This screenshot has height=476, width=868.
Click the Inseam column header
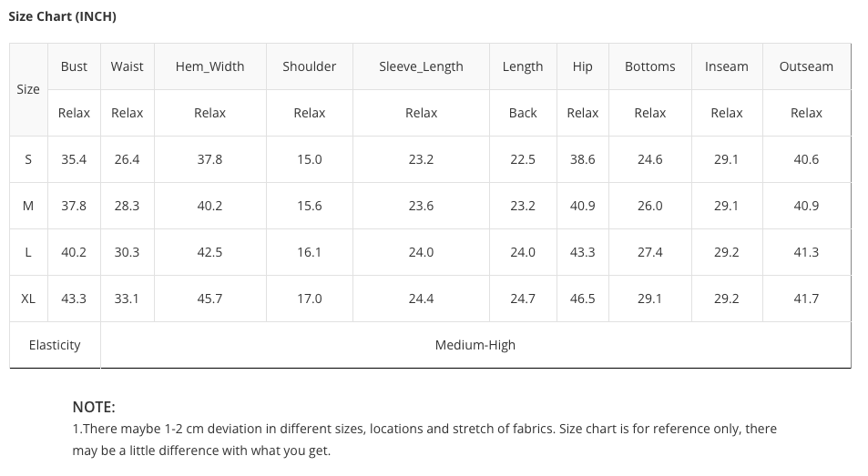(x=726, y=66)
